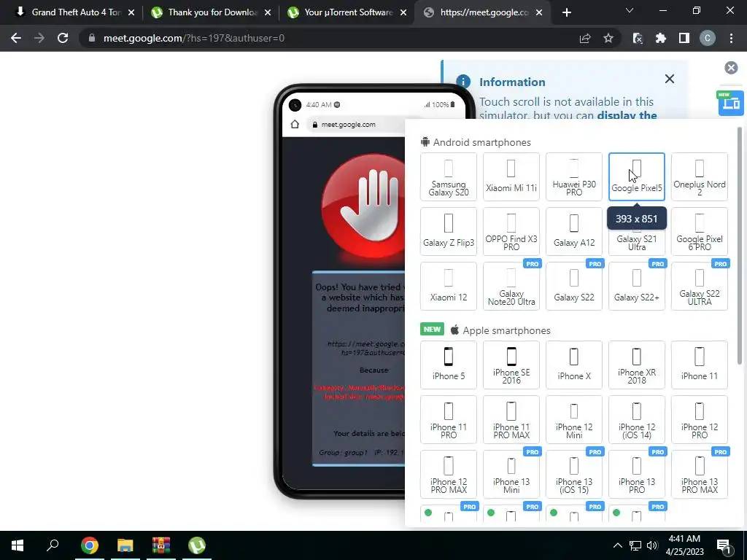Open µTorrent from the taskbar
This screenshot has width=747, height=560.
click(x=197, y=545)
